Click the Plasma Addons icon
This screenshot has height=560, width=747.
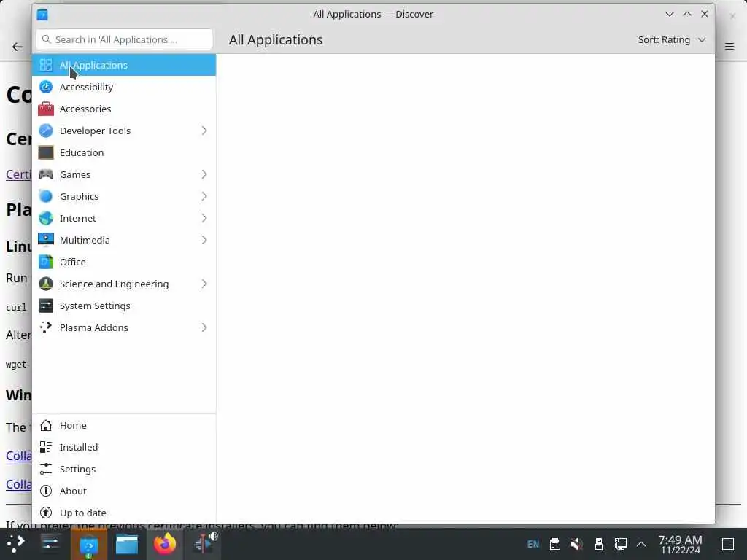click(x=46, y=327)
